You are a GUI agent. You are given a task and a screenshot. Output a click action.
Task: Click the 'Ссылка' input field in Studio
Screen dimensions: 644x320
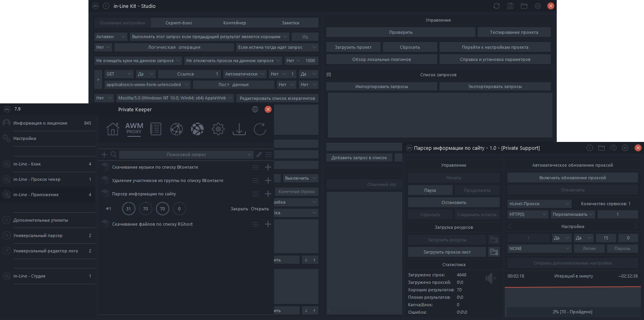[189, 74]
